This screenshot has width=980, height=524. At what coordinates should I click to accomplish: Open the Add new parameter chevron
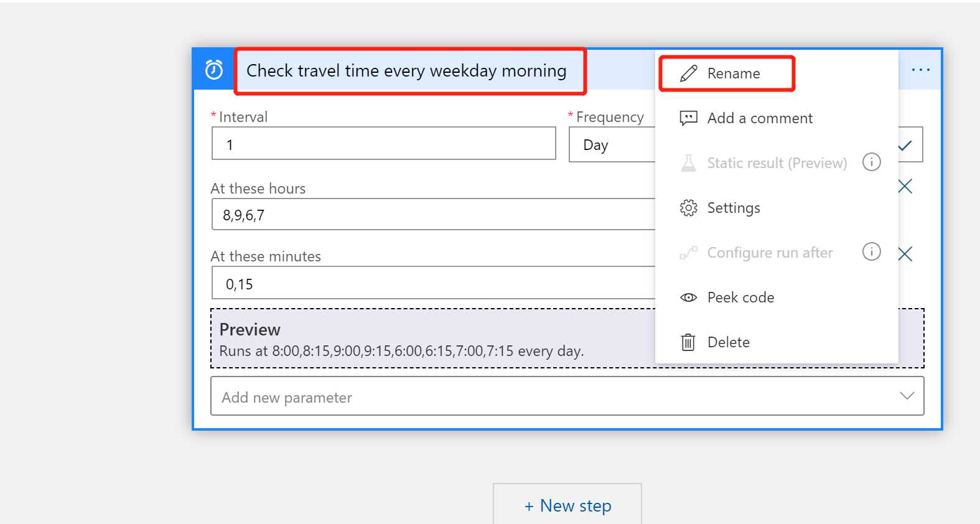tap(907, 396)
